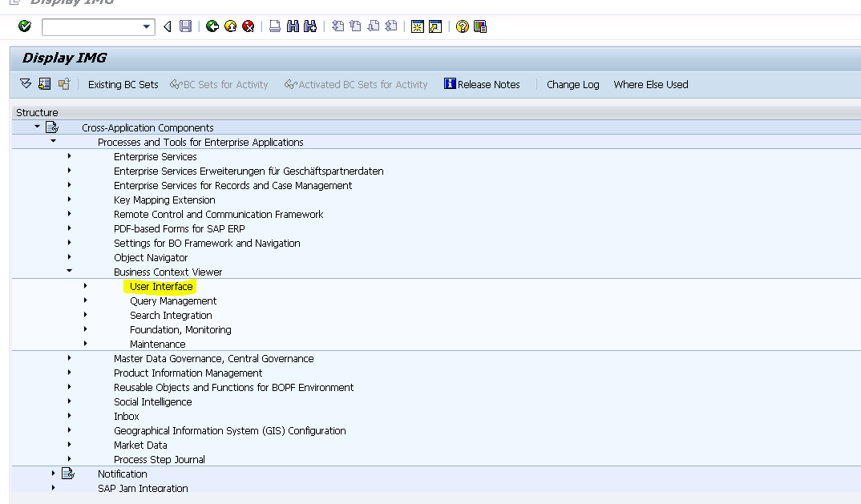Expand the Enterprise Services node
Screen dimensions: 861x504
pyautogui.click(x=69, y=156)
